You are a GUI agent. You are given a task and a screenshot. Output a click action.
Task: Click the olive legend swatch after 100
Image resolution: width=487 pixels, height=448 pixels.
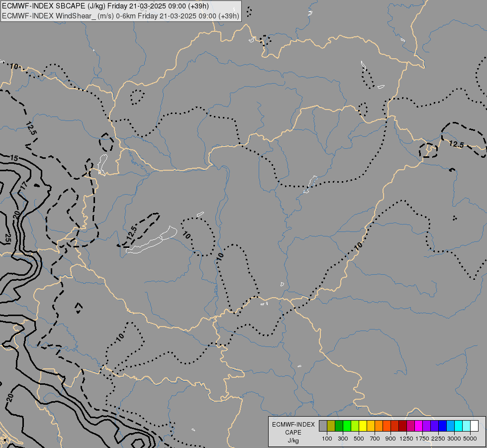(x=331, y=426)
